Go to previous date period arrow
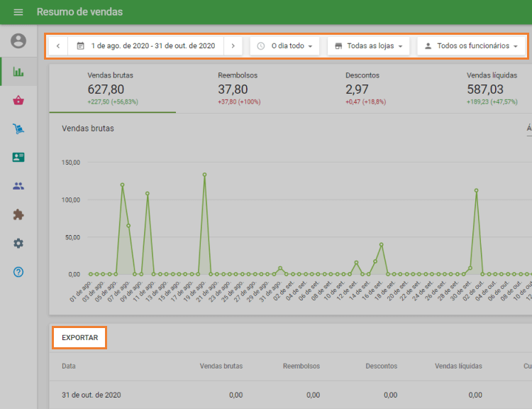Viewport: 532px width, 409px height. click(x=58, y=46)
